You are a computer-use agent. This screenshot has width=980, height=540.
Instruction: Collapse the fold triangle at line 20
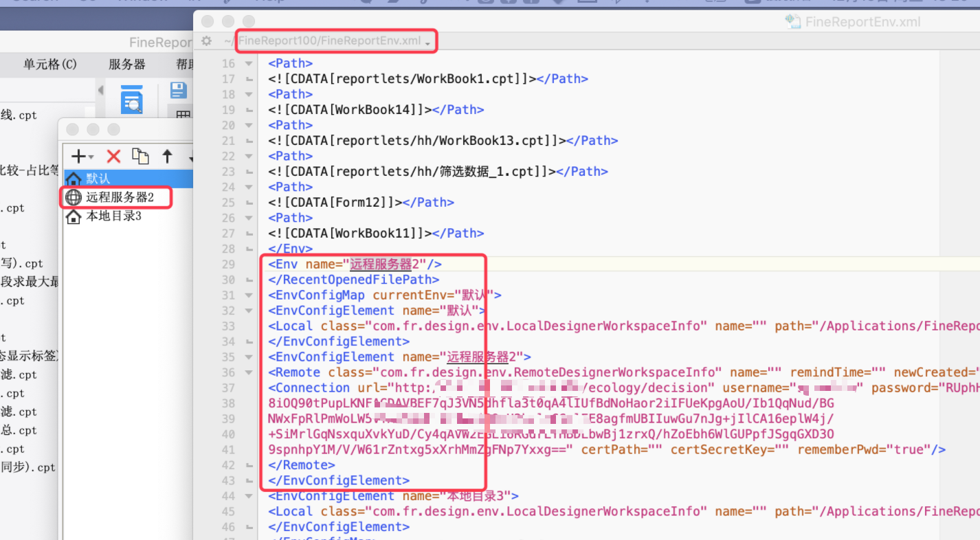tap(248, 125)
